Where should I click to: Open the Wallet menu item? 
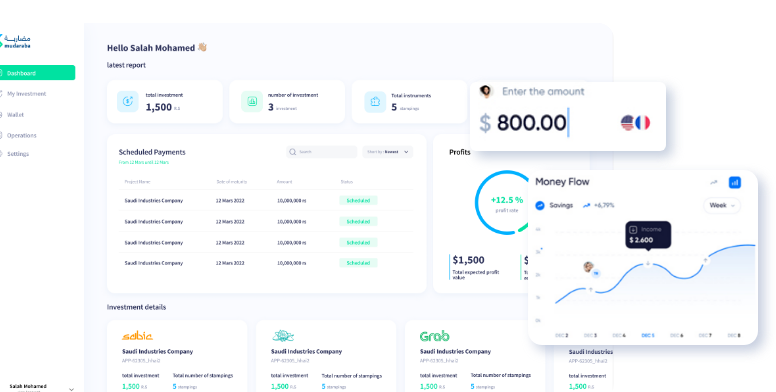pos(15,114)
